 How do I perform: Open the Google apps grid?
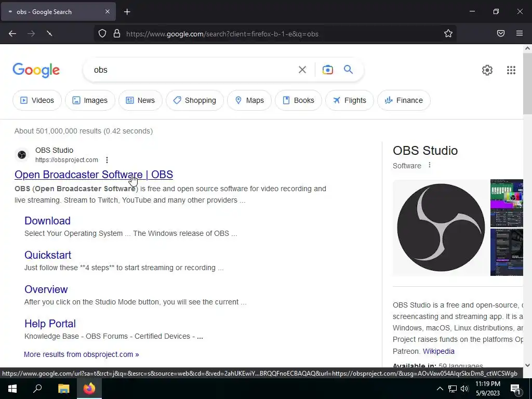[511, 70]
